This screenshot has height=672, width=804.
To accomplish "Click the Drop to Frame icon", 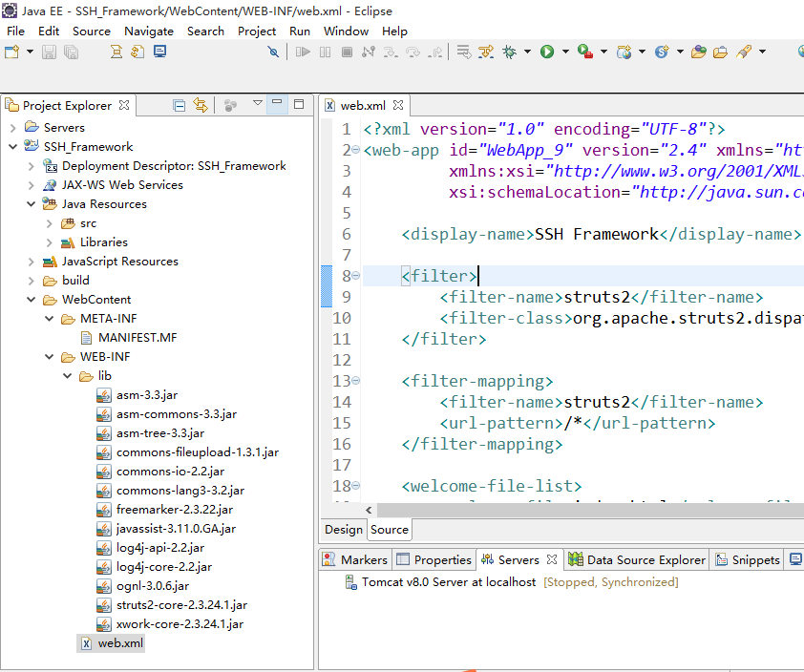I will pos(464,52).
